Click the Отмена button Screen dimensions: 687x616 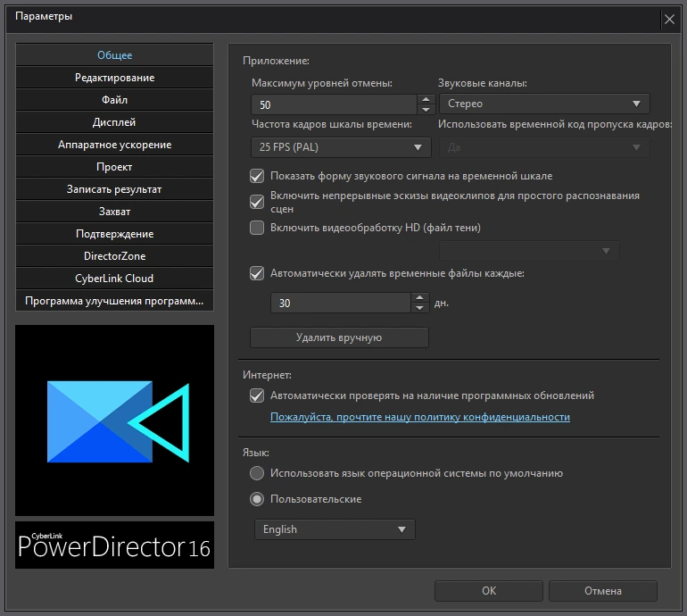tap(603, 591)
